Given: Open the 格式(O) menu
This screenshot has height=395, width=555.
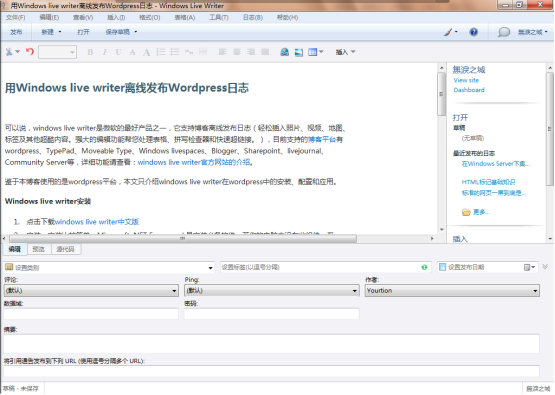Looking at the screenshot, I should [150, 17].
